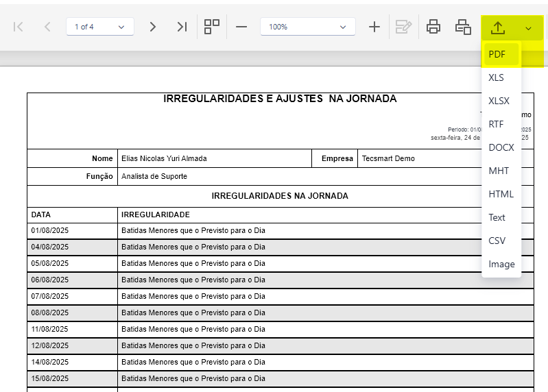
Task: Click the date 14/08/2025
Action: coord(50,362)
